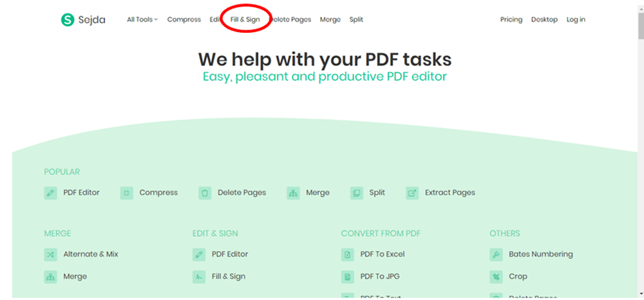Screen dimensions: 644x300
Task: Open Fill & Sign in top navigation
Action: 245,20
